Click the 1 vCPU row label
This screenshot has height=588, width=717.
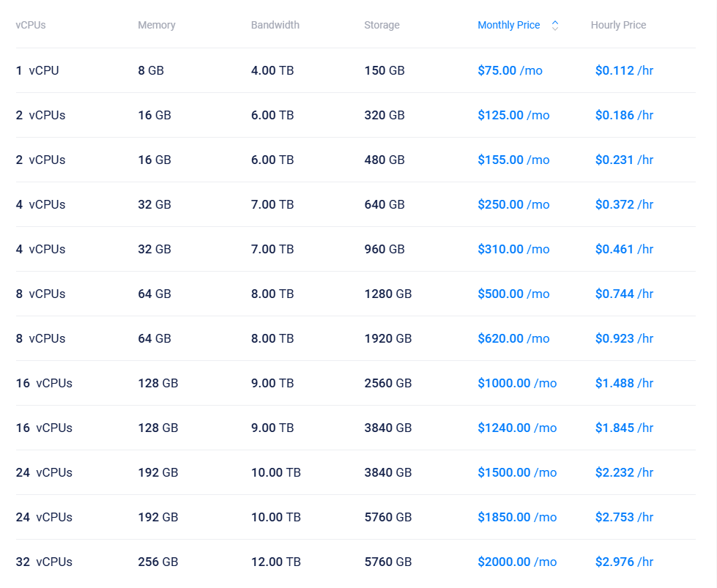click(37, 71)
